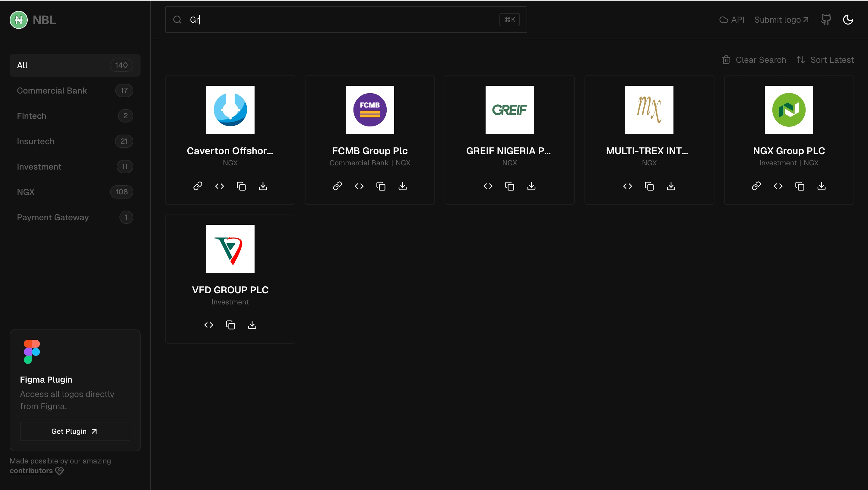Copy the VFD GROUP PLC logo
The height and width of the screenshot is (490, 868).
230,325
